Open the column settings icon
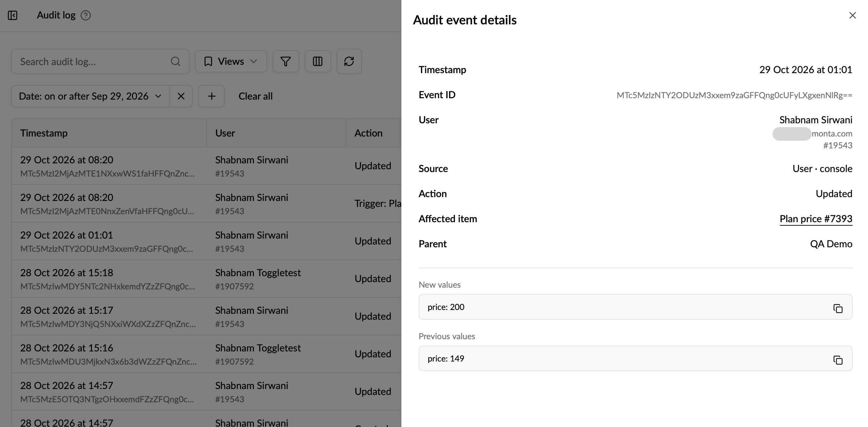 click(x=318, y=61)
